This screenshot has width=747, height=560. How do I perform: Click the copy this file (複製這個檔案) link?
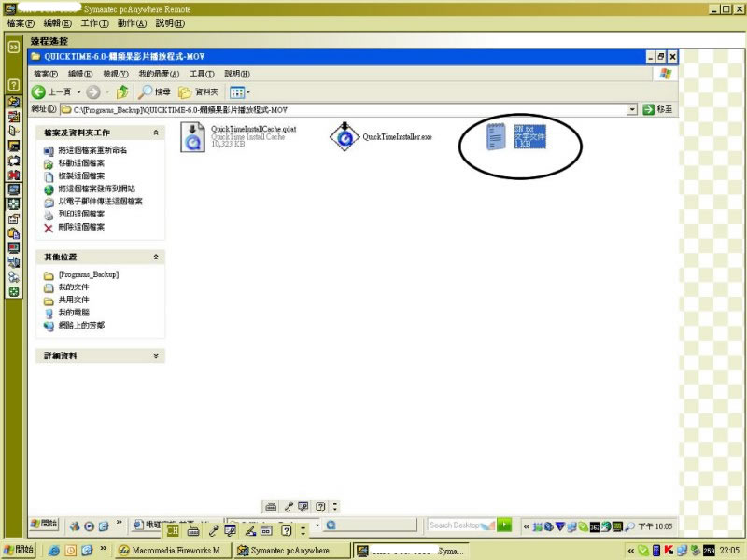(81, 176)
